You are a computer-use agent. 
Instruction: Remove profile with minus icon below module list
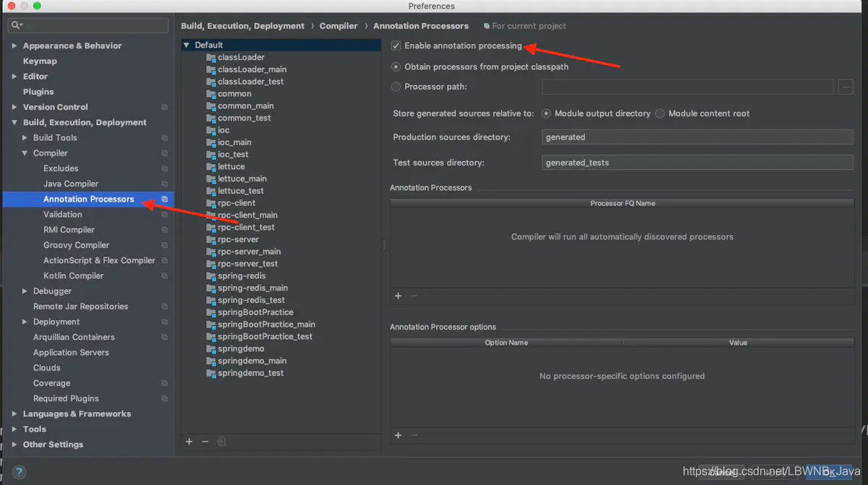[x=205, y=442]
